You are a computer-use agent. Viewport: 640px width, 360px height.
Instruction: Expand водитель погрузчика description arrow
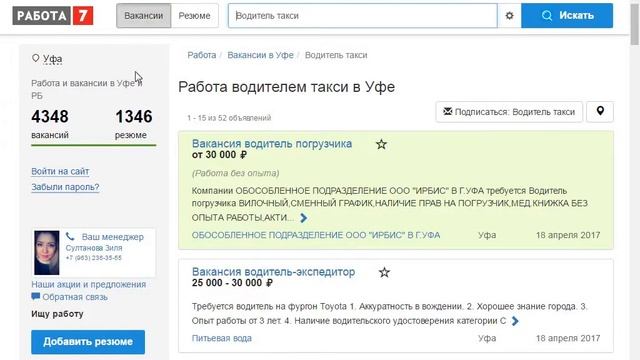coord(304,218)
